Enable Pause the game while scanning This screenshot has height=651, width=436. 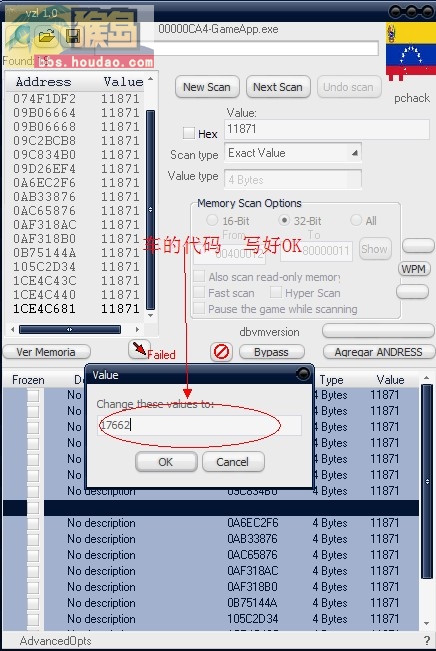[x=199, y=308]
